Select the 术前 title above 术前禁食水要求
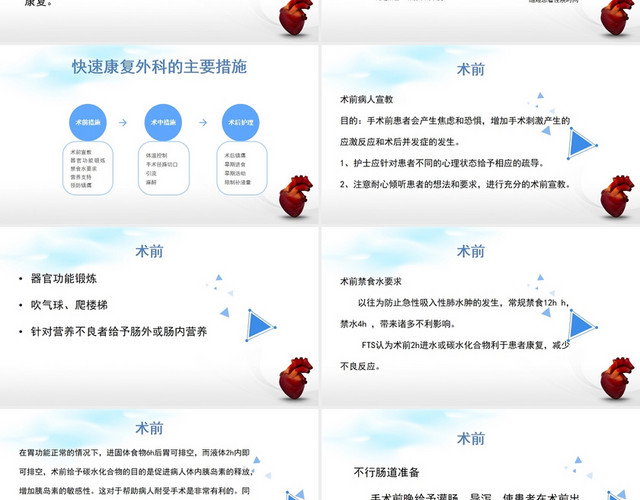 471,251
